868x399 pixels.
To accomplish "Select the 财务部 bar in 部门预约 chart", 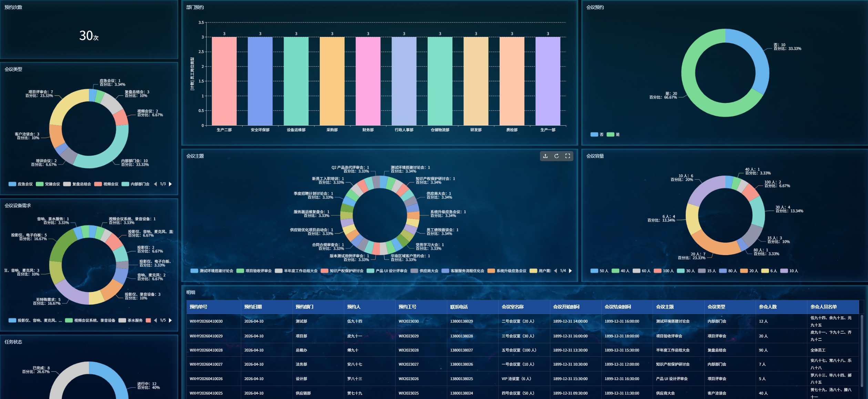I will click(368, 81).
